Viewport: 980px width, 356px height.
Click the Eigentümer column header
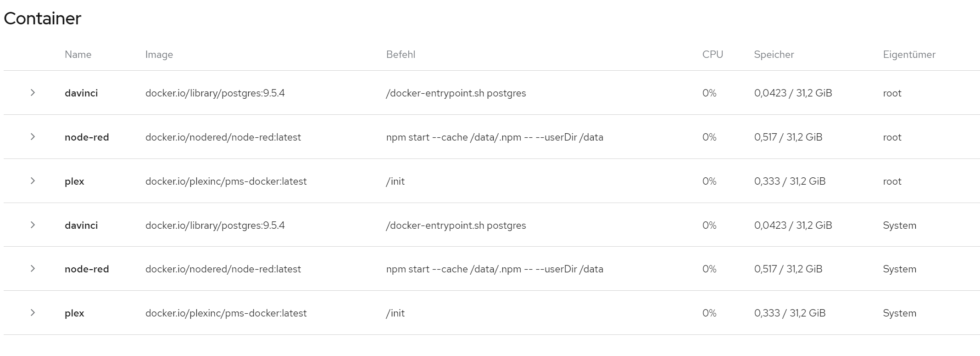(x=909, y=54)
